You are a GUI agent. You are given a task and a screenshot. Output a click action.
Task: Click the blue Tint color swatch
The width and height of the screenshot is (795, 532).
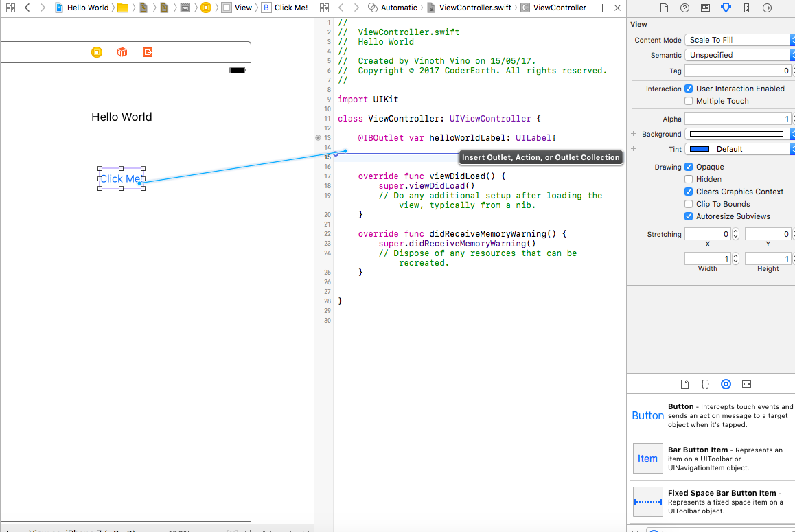click(698, 149)
